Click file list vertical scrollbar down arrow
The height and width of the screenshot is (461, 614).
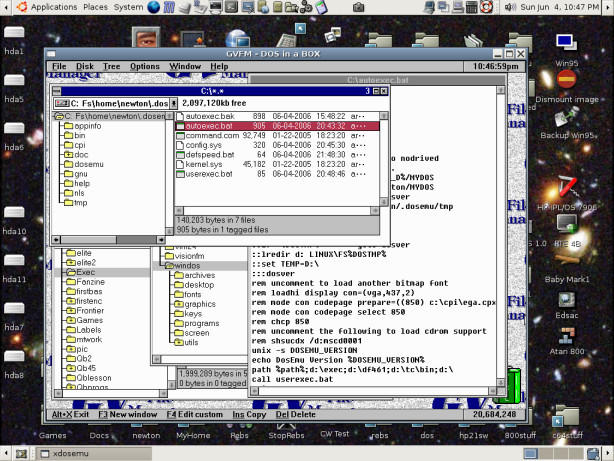coord(384,202)
